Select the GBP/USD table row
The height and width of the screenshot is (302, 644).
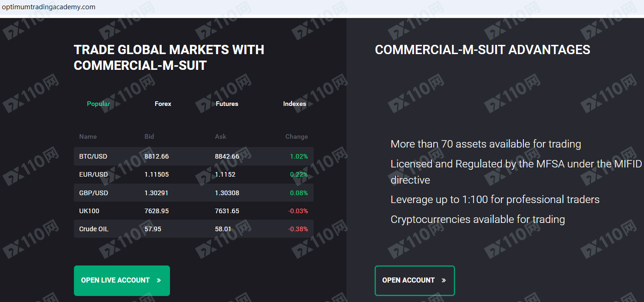(x=194, y=193)
